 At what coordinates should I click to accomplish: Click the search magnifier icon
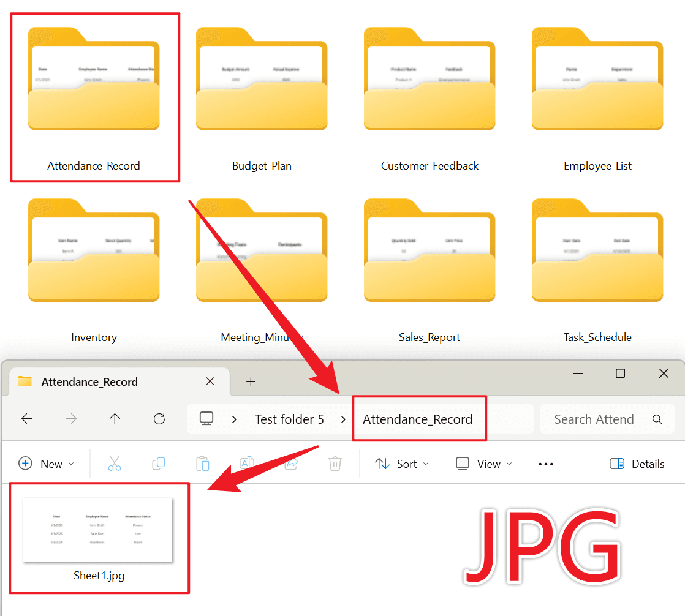(657, 419)
